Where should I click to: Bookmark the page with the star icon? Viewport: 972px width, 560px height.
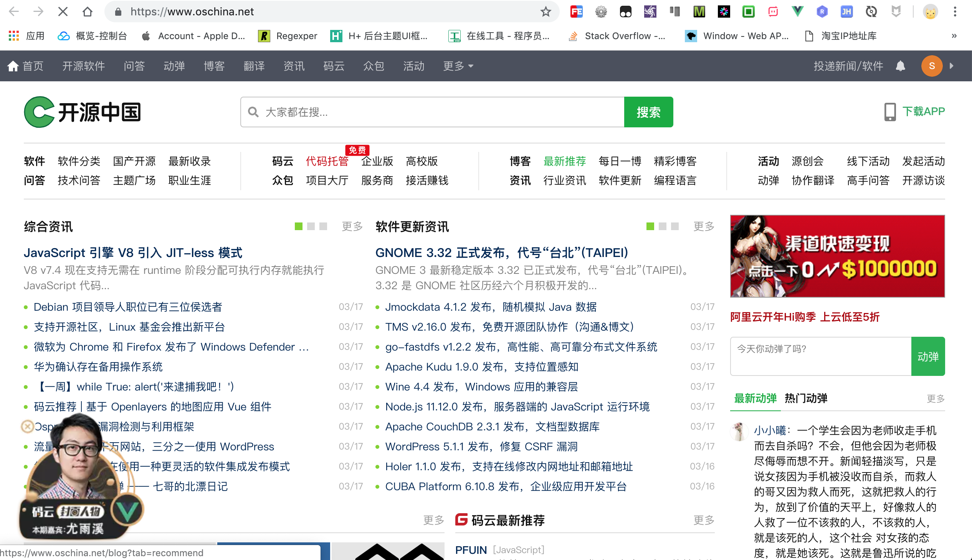[x=546, y=12]
